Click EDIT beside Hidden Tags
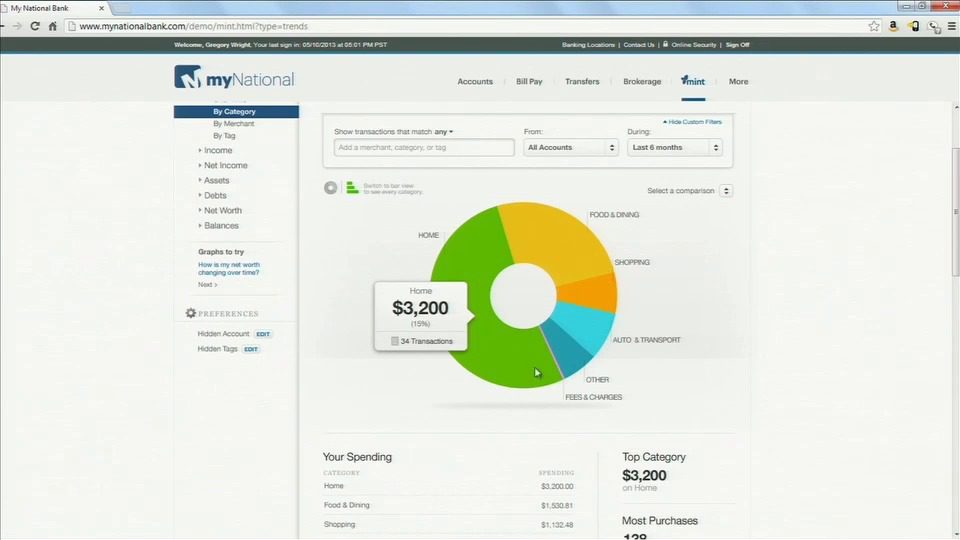Image resolution: width=960 pixels, height=540 pixels. (x=251, y=349)
